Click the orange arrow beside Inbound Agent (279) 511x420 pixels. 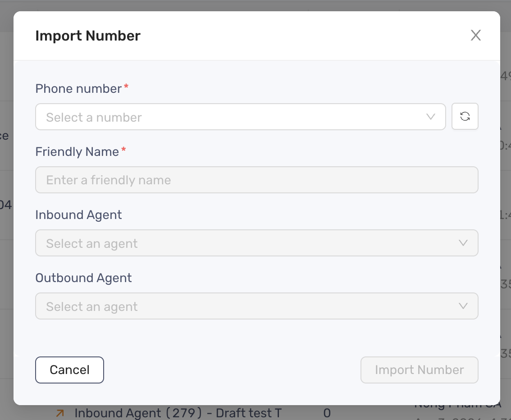[x=60, y=412]
